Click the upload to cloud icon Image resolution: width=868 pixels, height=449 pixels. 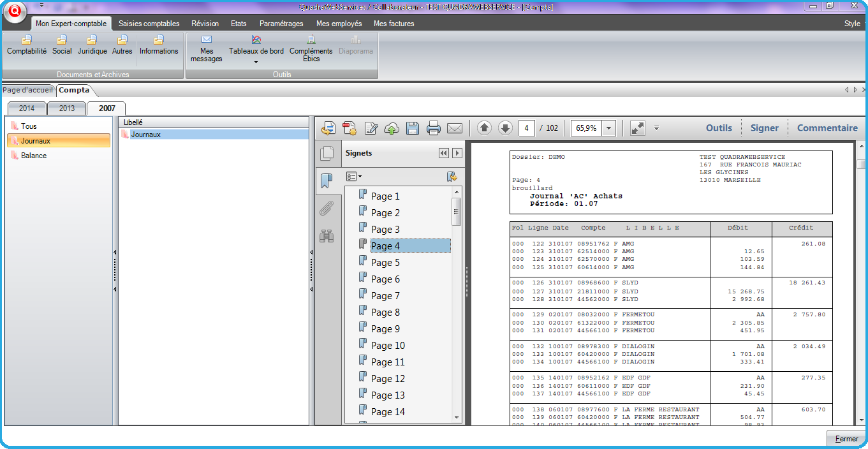[392, 128]
